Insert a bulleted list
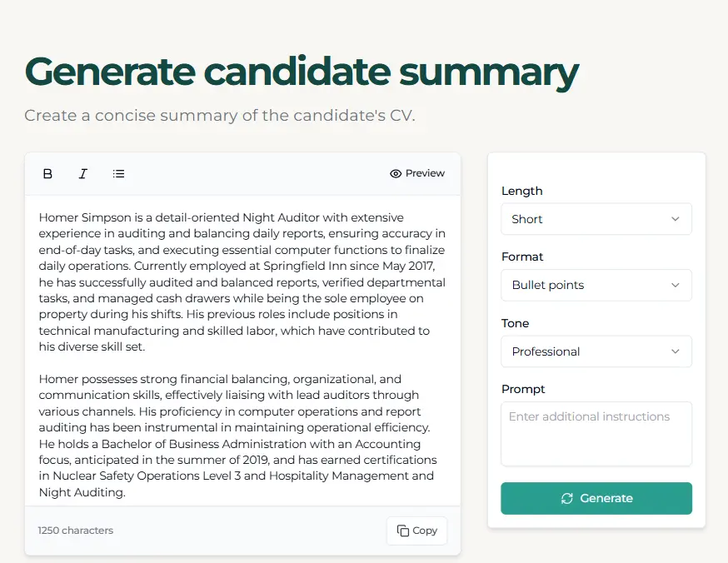The image size is (728, 563). [118, 173]
